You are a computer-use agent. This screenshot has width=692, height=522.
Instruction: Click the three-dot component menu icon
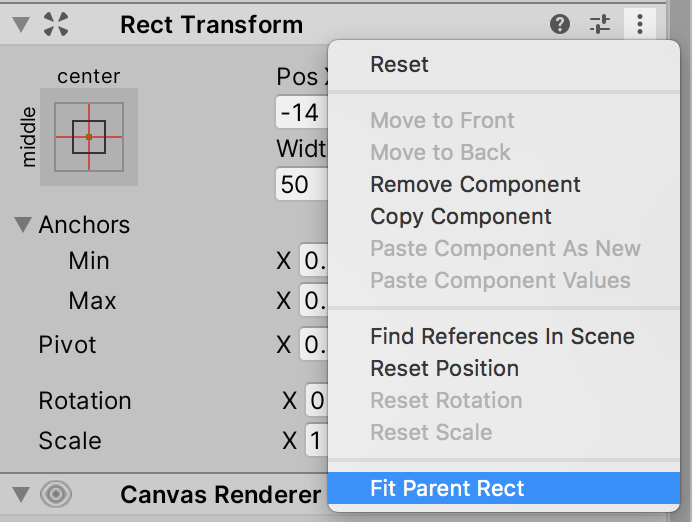coord(639,25)
